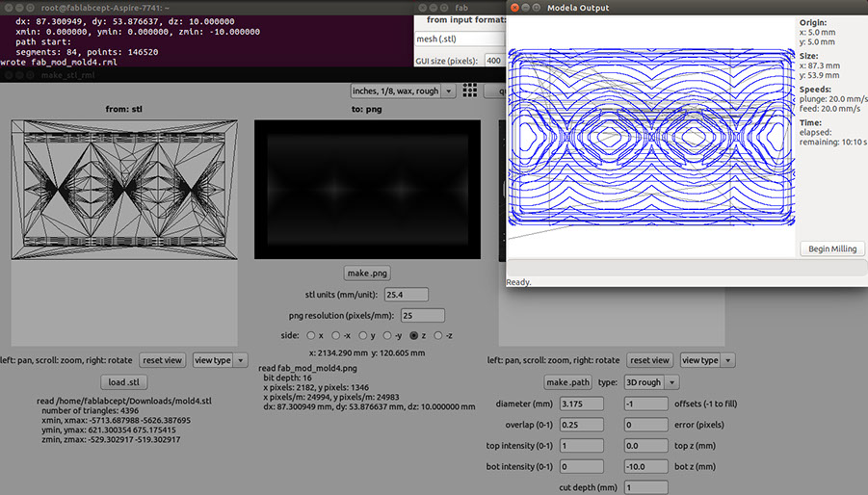868x495 pixels.
Task: Open the 'inches, 1/8, wax, rough' preset dropdown
Action: click(403, 91)
